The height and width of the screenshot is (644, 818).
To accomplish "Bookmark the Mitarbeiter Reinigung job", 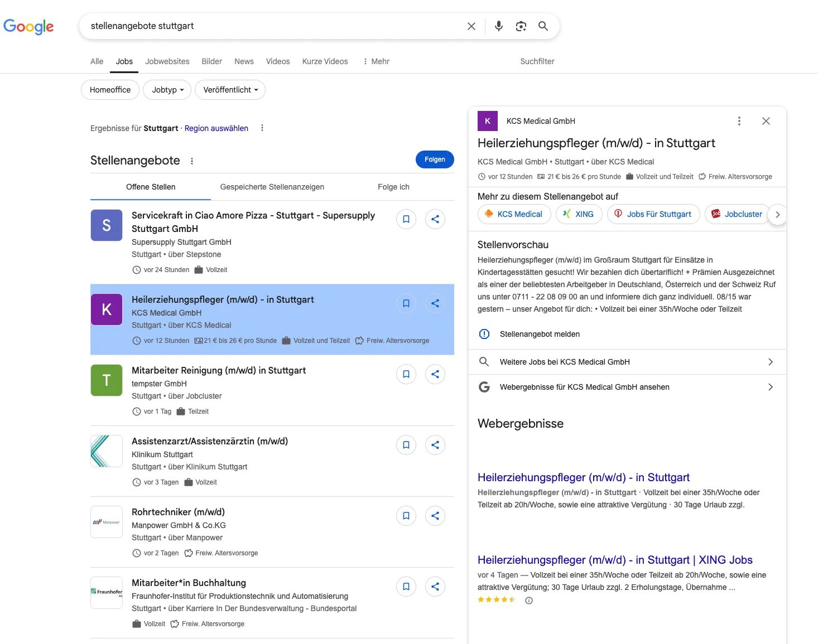I will [406, 374].
